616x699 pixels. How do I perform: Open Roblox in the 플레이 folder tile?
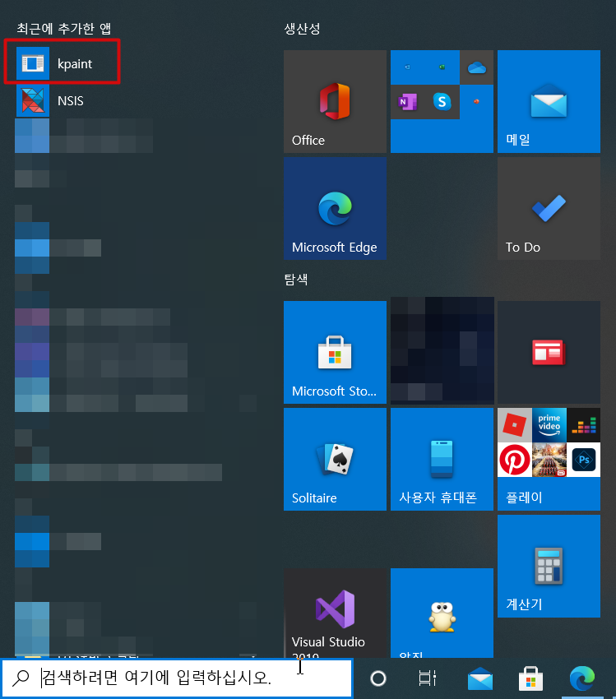point(515,425)
